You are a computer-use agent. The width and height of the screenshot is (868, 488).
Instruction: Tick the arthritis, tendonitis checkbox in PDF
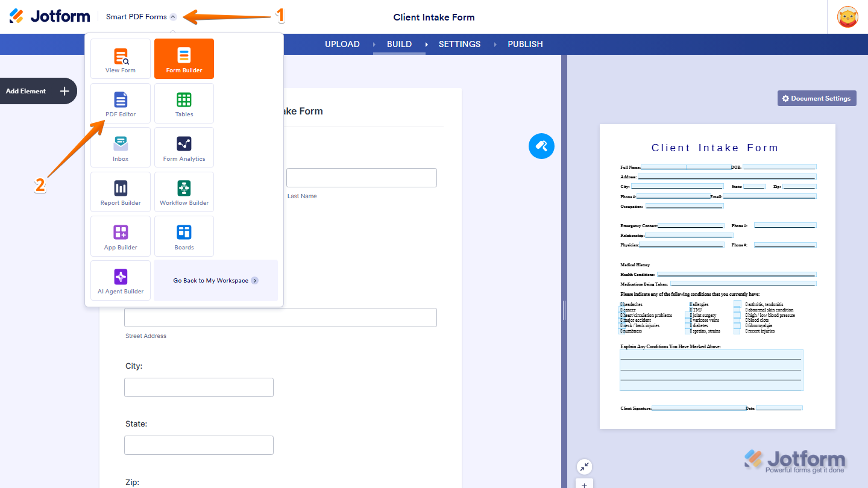tap(737, 304)
